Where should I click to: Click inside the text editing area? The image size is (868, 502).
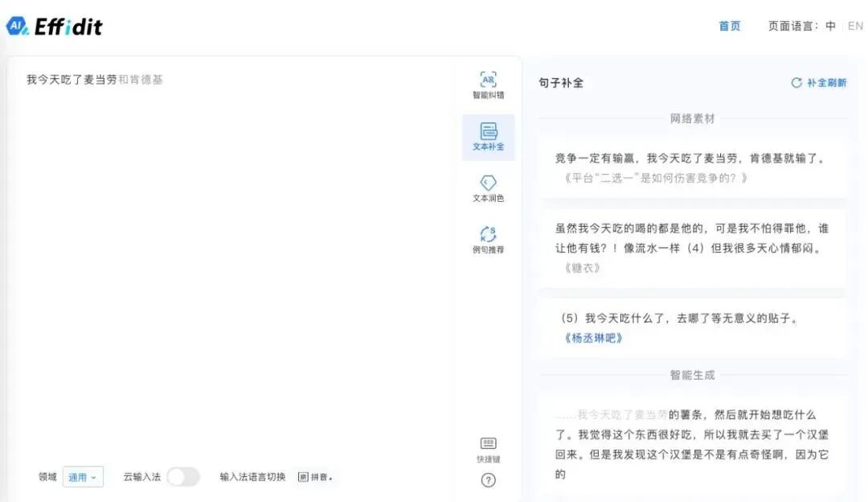pos(241,241)
